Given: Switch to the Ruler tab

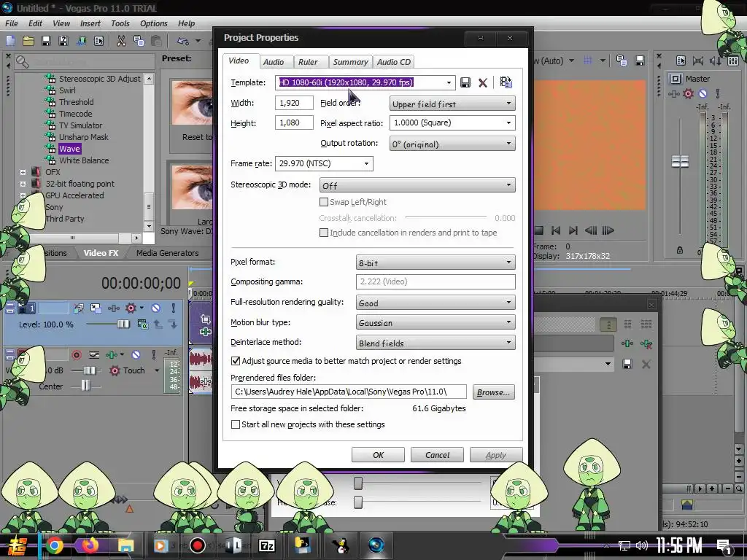Looking at the screenshot, I should (x=308, y=62).
